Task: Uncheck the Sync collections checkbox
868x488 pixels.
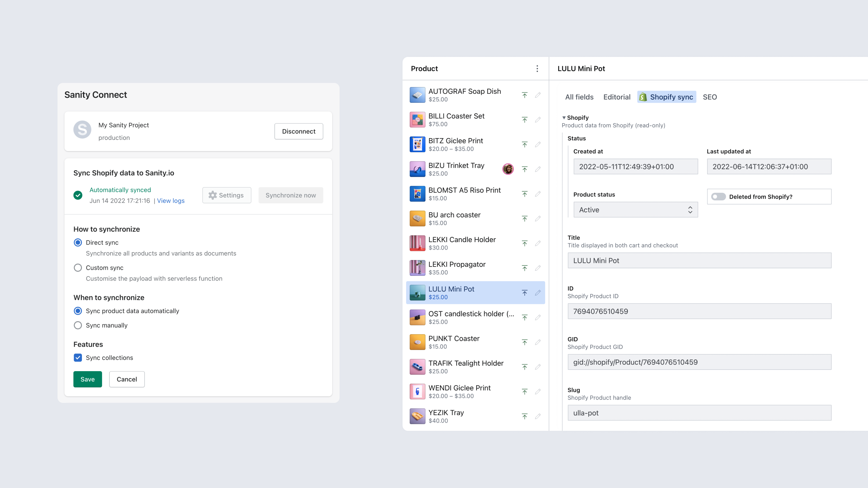Action: [78, 358]
